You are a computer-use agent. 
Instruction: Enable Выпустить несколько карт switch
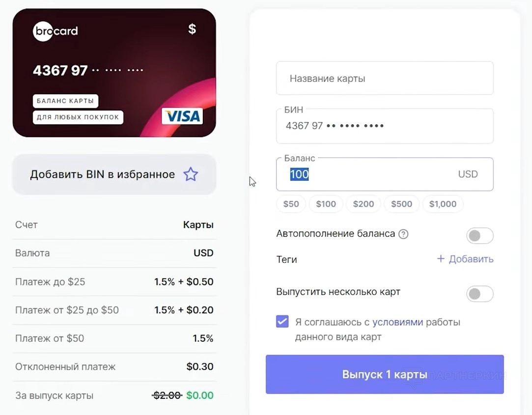[x=480, y=294]
